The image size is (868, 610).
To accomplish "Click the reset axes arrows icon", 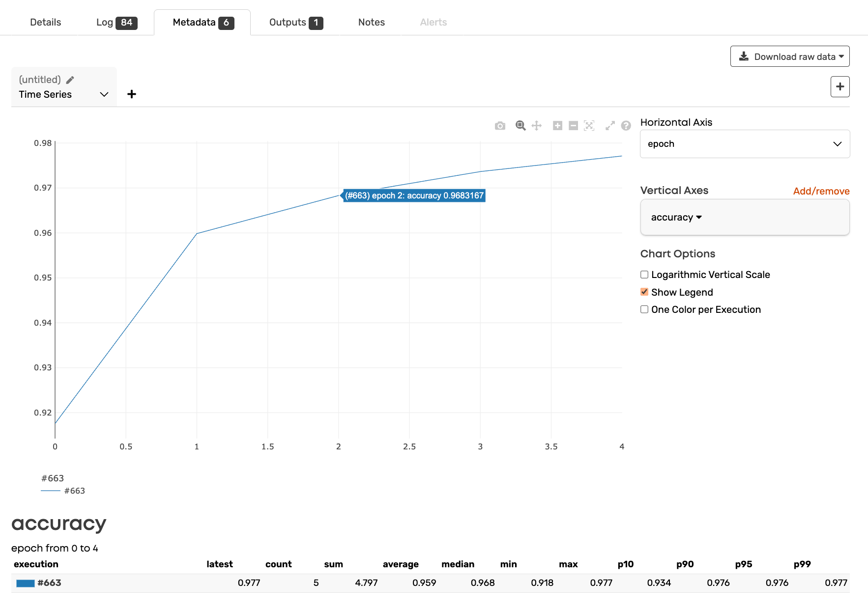I will 610,126.
